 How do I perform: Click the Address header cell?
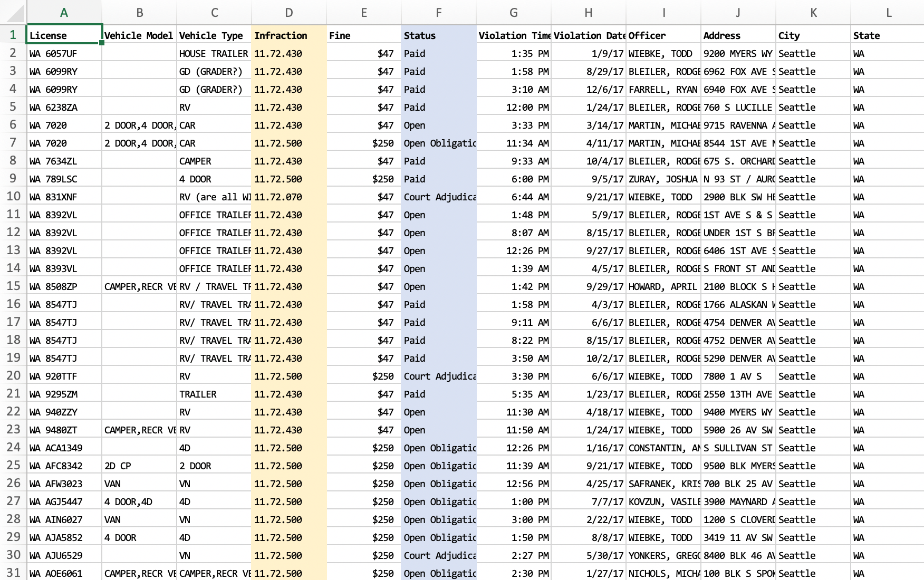pos(738,35)
